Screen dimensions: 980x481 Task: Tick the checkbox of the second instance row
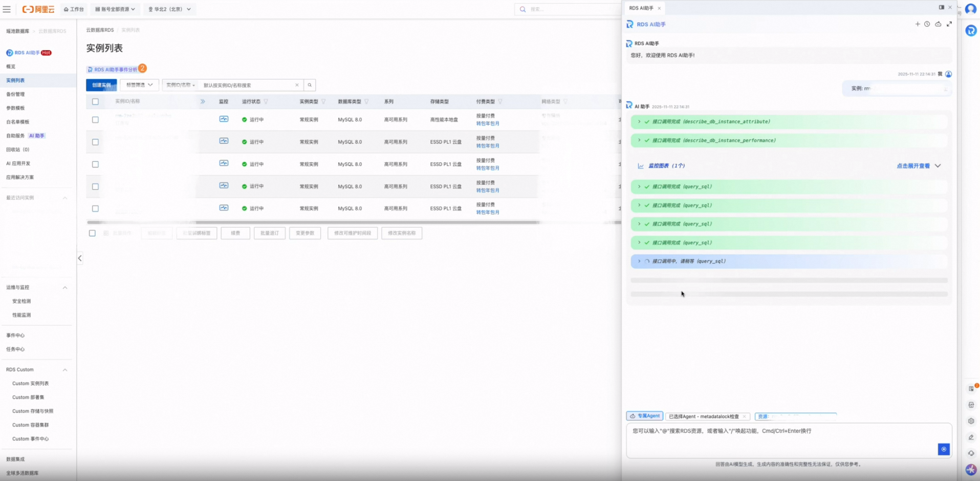[x=95, y=142]
